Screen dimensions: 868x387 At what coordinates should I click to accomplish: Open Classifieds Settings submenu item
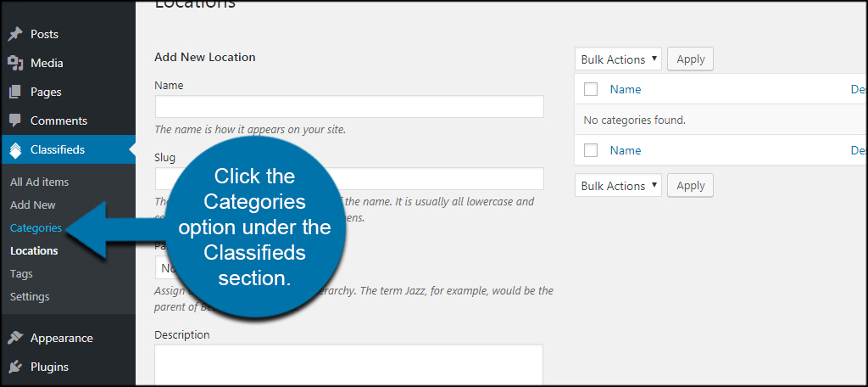tap(30, 297)
